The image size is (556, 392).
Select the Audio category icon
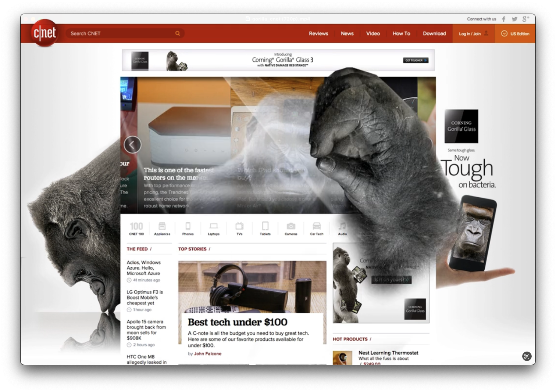(342, 228)
